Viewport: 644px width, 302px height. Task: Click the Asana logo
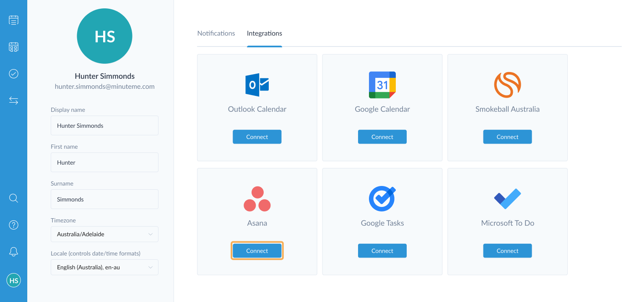coord(257,199)
